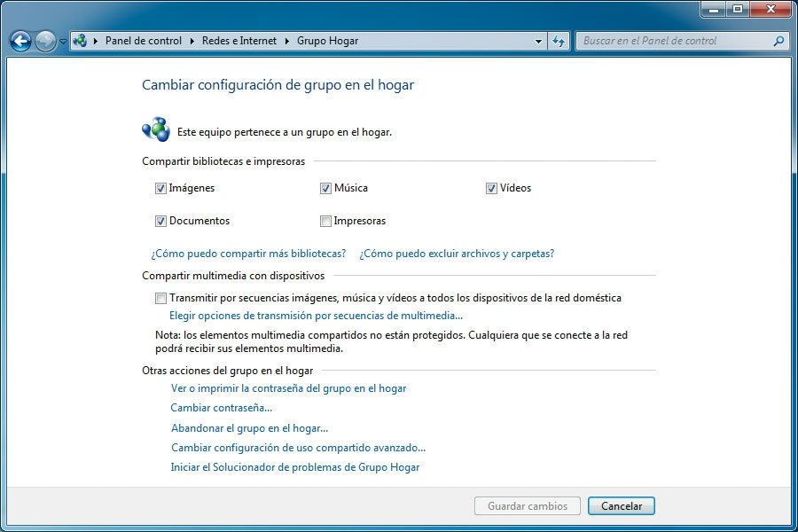Uncheck the Imágenes checkbox
798x532 pixels.
[160, 188]
